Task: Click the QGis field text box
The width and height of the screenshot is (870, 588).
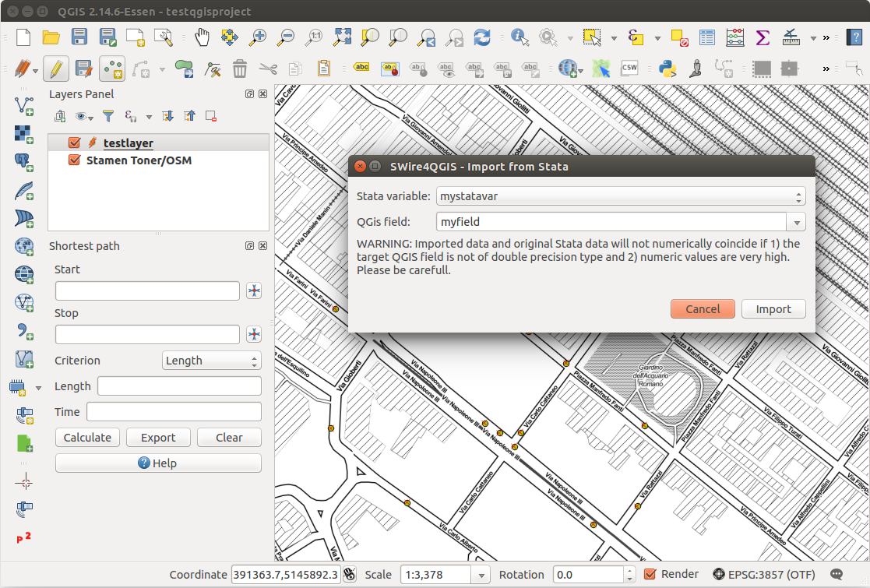Action: tap(611, 222)
